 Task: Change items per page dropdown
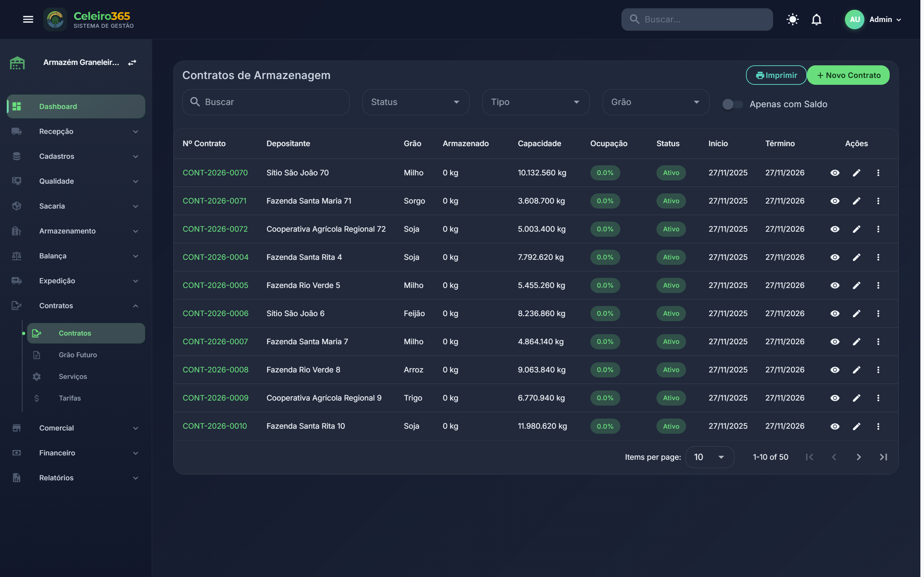(710, 457)
